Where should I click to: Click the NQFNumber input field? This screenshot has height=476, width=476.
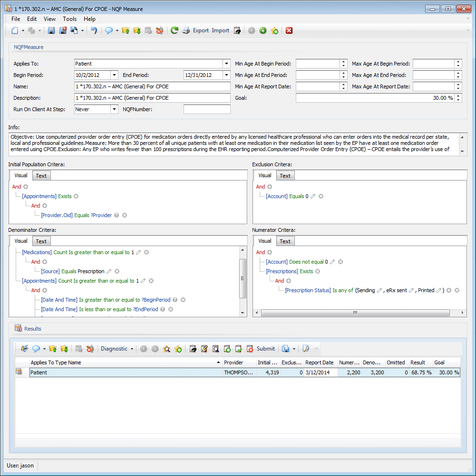207,109
